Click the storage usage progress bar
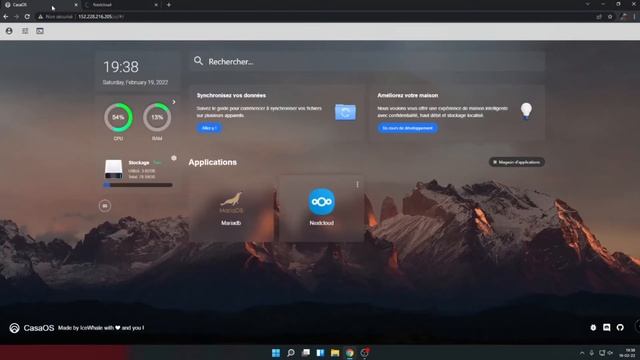This screenshot has width=640, height=360. pyautogui.click(x=138, y=185)
